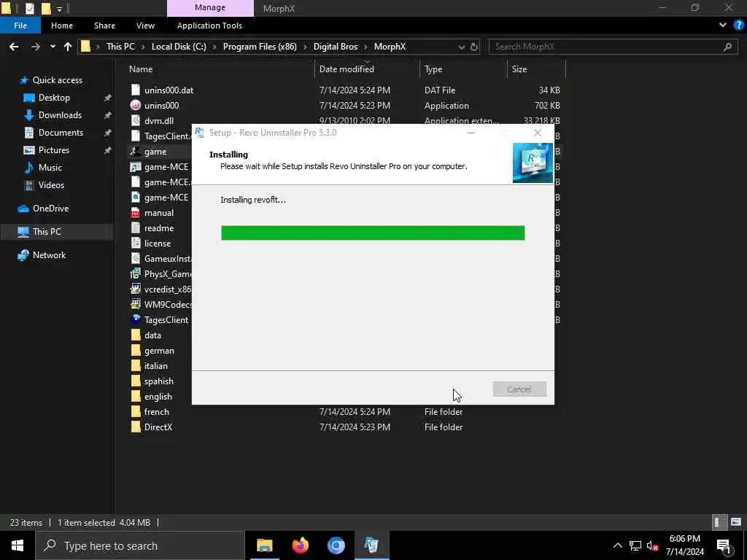Select the game executable icon
Screen dimensions: 747x560
click(136, 152)
